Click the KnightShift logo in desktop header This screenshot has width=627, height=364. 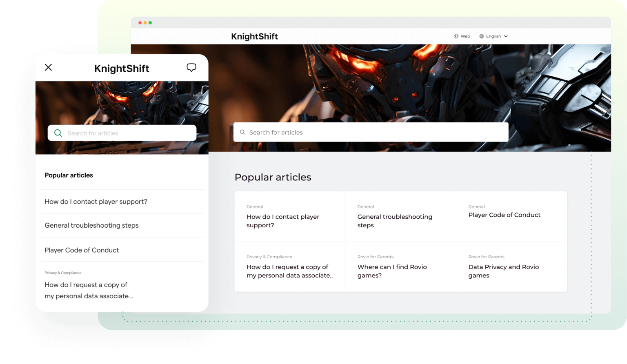(x=254, y=36)
